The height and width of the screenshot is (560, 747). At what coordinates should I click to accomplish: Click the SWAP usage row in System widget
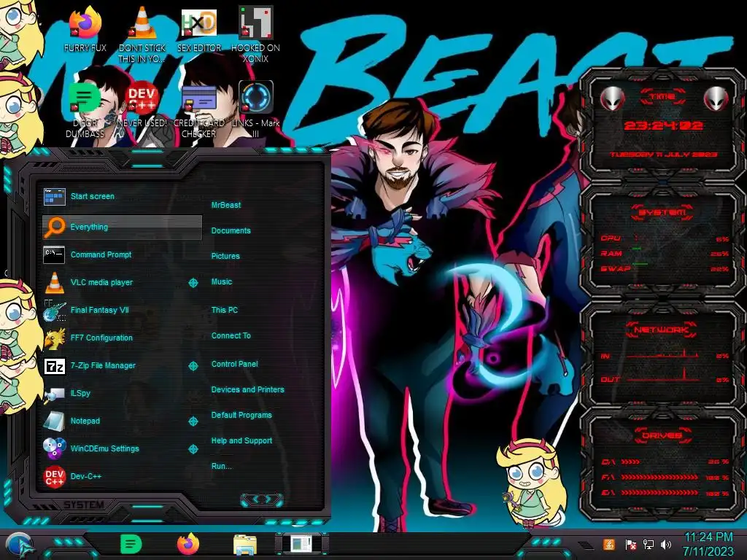(x=665, y=268)
